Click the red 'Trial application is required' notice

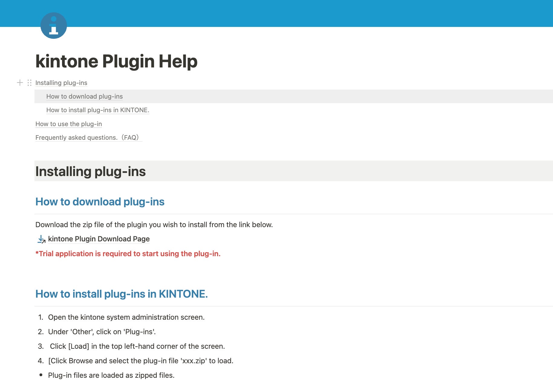click(128, 254)
